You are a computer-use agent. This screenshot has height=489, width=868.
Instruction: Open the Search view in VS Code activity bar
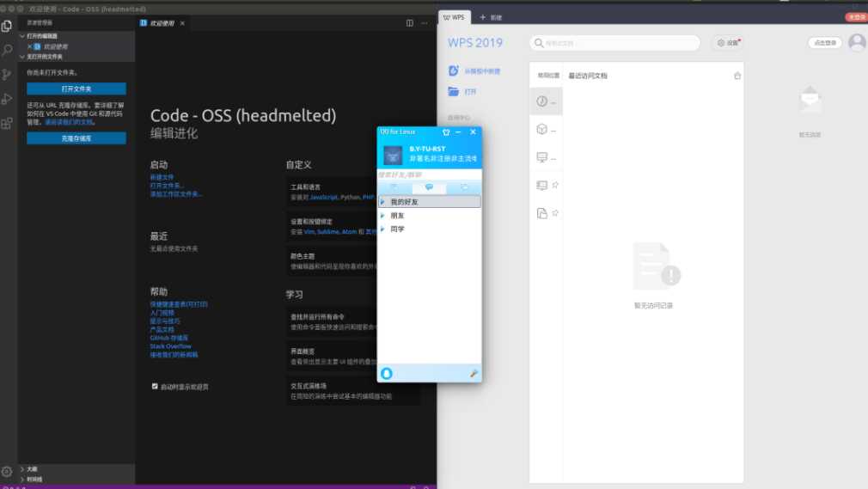pos(7,50)
